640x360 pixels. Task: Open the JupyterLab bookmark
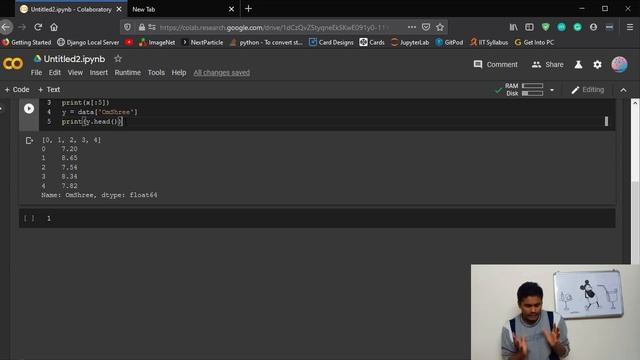pyautogui.click(x=410, y=42)
